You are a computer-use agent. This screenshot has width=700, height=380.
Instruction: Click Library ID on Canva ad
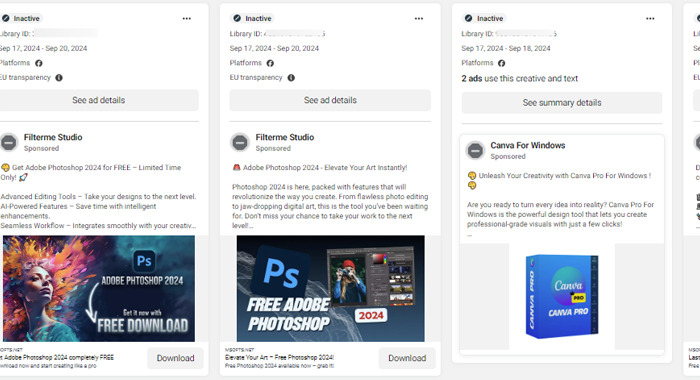[x=509, y=33]
